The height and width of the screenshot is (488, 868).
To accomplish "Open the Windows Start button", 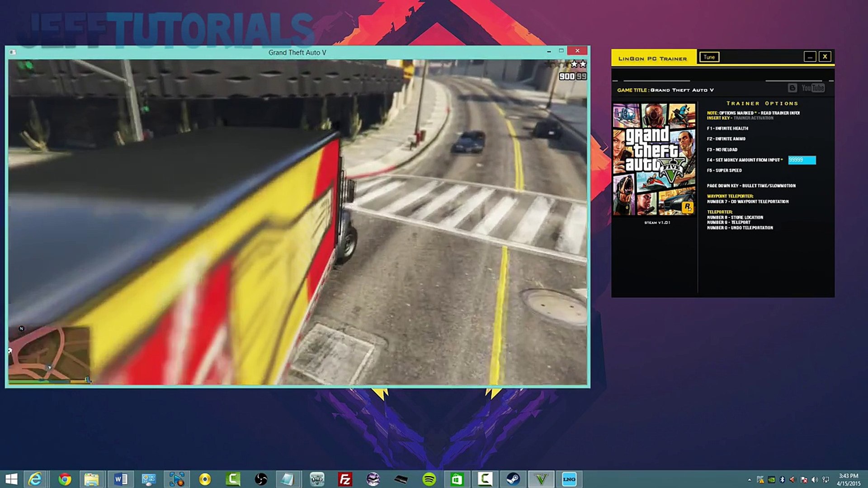I will coord(11,479).
